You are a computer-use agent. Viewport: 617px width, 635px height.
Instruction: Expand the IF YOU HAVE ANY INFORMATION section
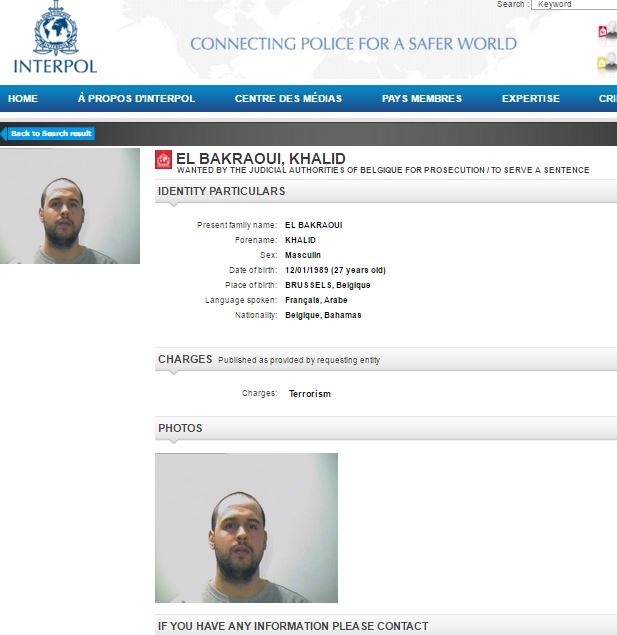(x=386, y=625)
